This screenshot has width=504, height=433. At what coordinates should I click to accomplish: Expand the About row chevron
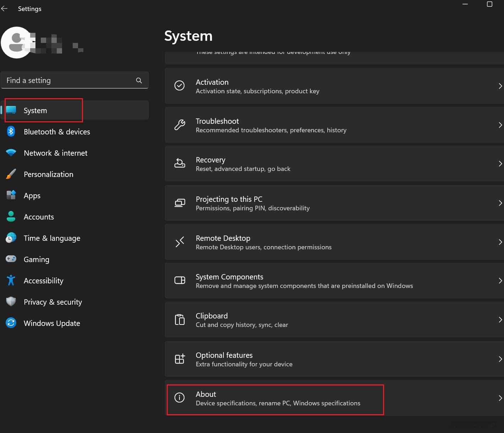500,398
